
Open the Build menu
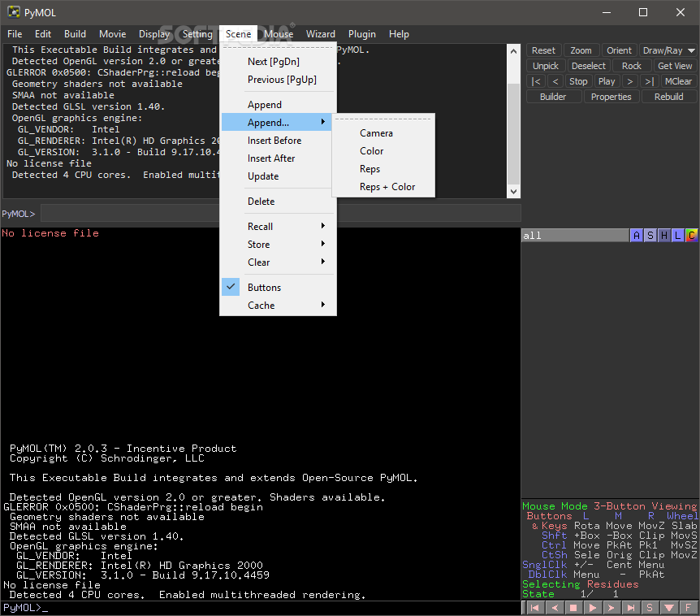tap(75, 34)
